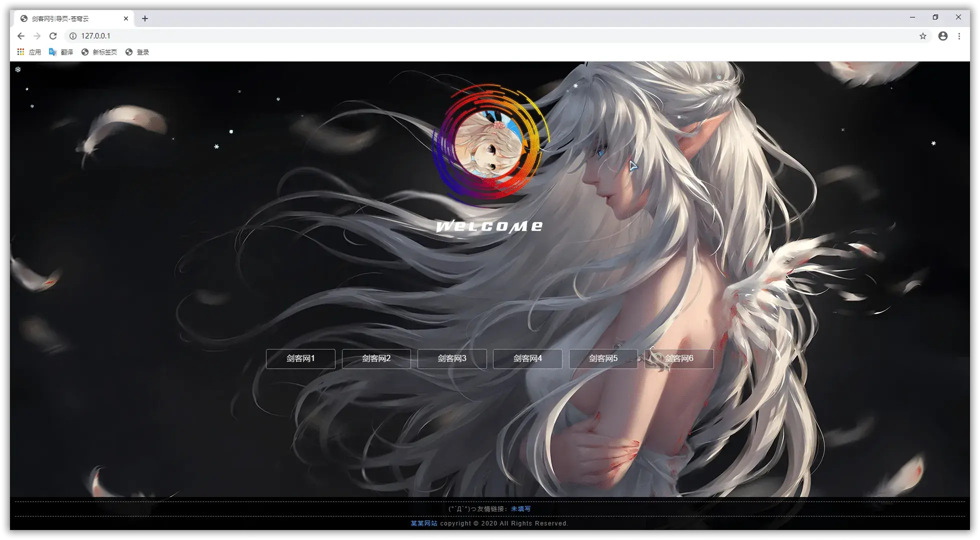
Task: Select the 剑客网6 button
Action: pyautogui.click(x=679, y=358)
